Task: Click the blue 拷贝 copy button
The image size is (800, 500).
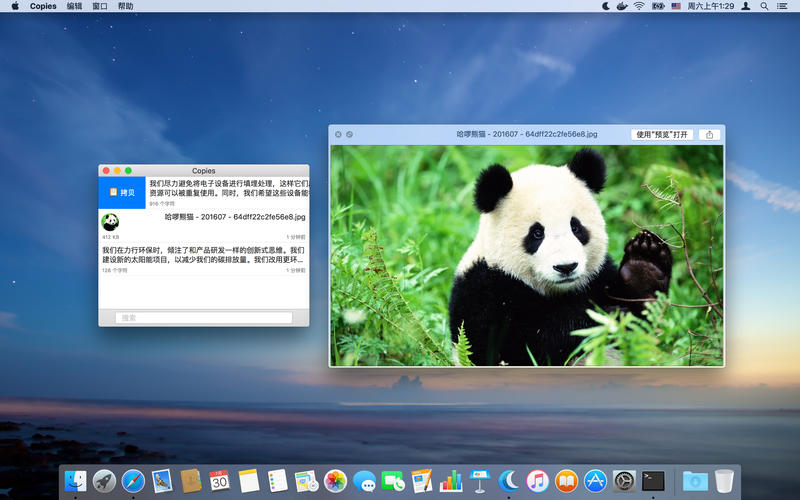Action: (122, 192)
